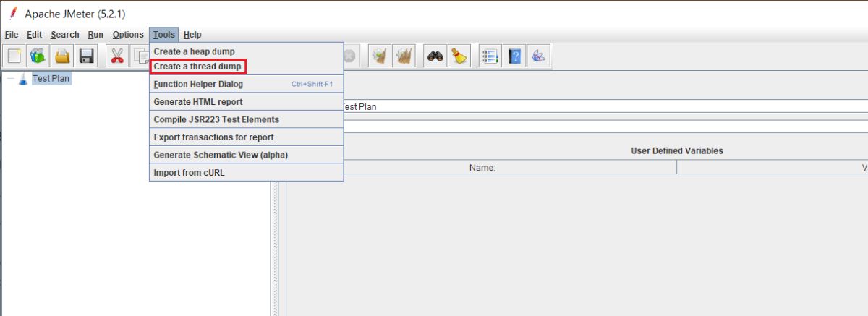Viewport: 868px width, 316px height.
Task: Open the Templates toolbar icon
Action: click(38, 56)
